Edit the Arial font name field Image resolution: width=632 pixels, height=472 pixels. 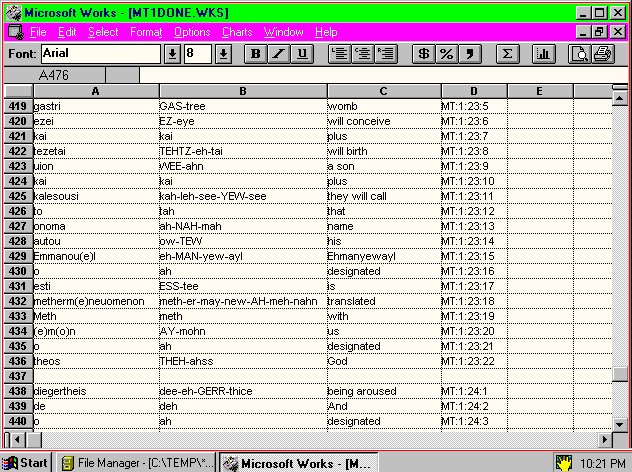(x=101, y=54)
